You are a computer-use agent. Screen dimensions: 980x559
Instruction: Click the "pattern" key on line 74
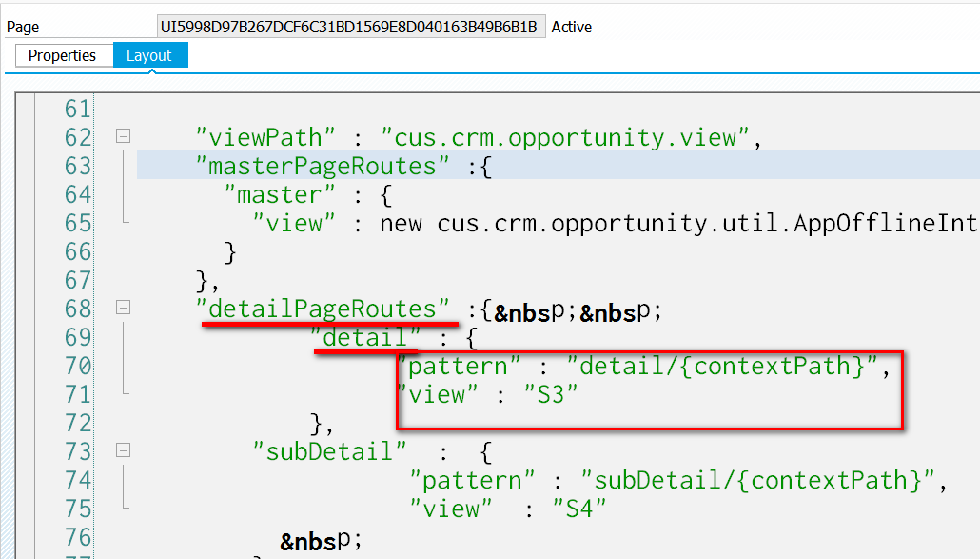click(x=473, y=480)
